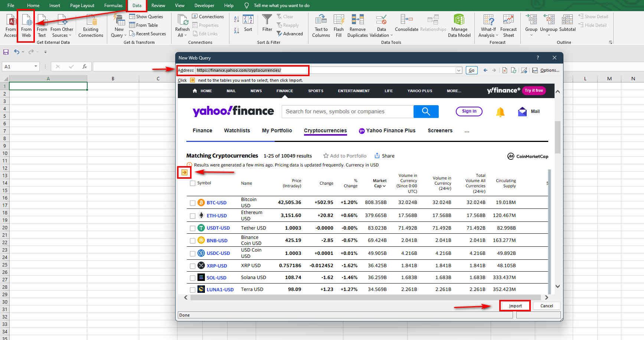Select cell A1 in the worksheet
The height and width of the screenshot is (340, 644).
[48, 86]
